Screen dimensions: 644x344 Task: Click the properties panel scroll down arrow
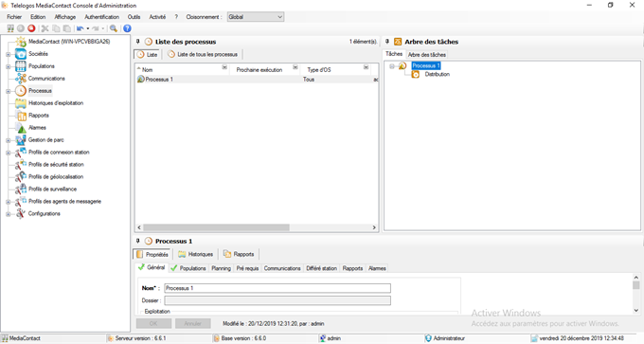click(636, 311)
